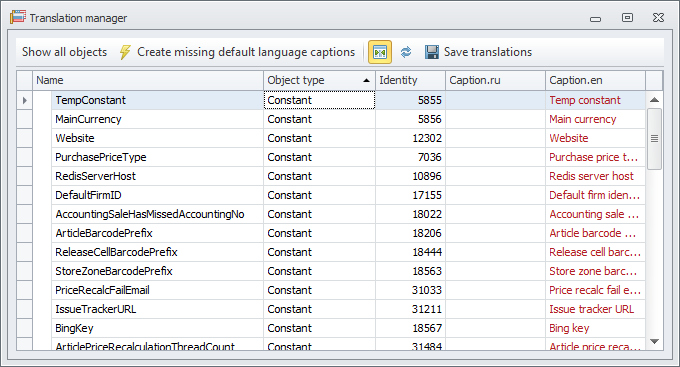Select the ArticleBarcodePrefix name cell

click(157, 233)
